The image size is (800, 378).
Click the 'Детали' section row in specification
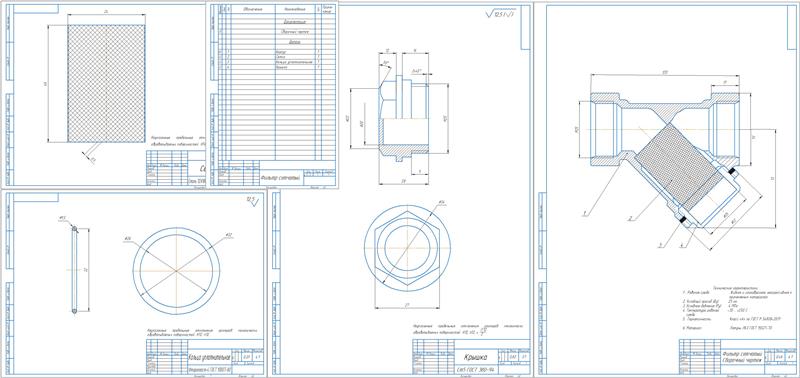(294, 42)
